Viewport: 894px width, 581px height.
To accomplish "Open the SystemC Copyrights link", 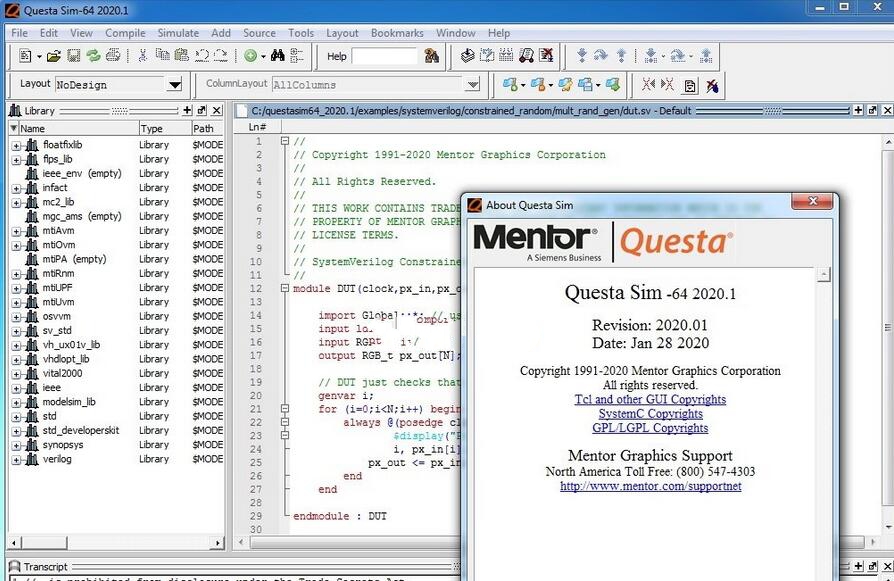I will coord(651,414).
